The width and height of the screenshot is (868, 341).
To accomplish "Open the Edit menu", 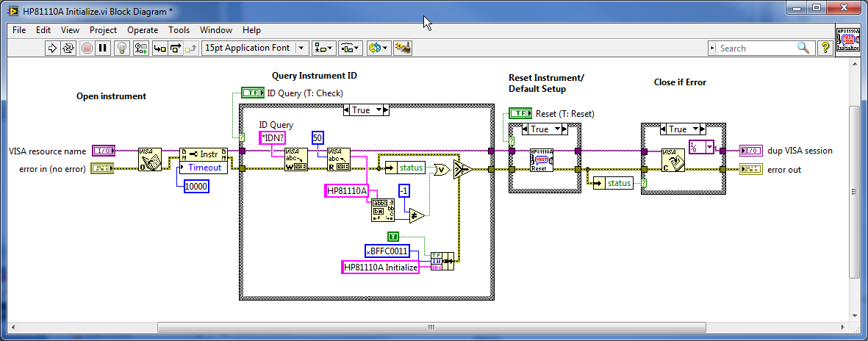I will [x=43, y=30].
